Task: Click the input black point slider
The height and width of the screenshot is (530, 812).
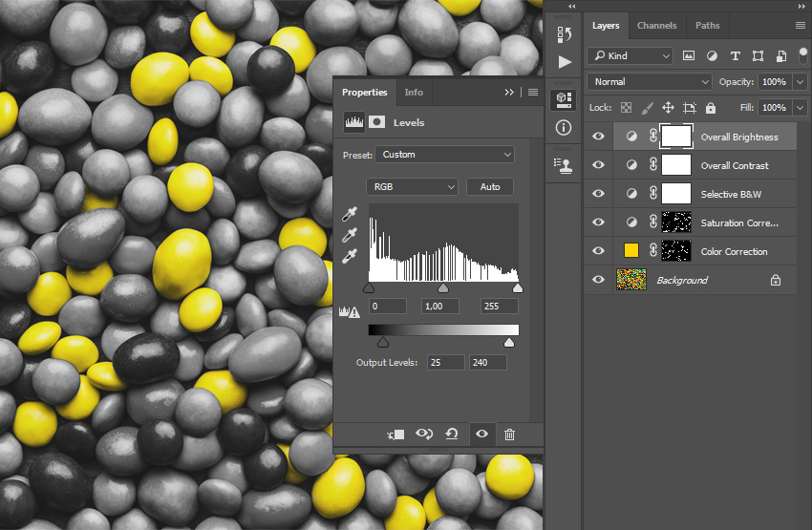Action: coord(369,287)
